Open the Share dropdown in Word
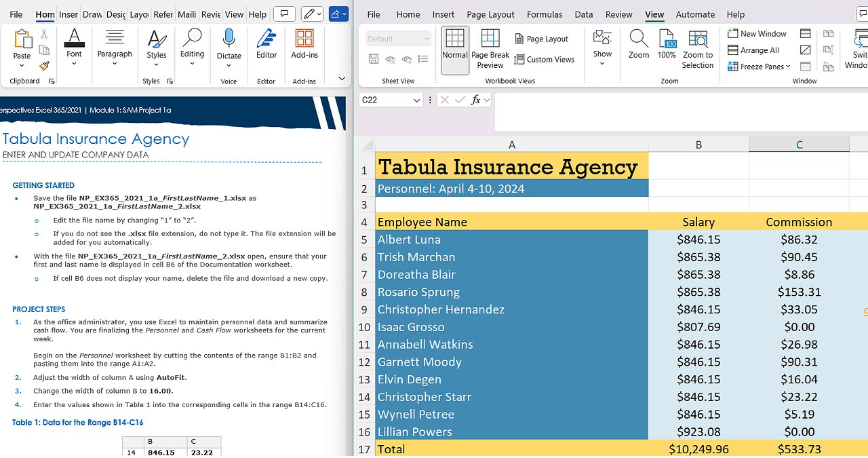Screen dimensions: 868x458 (x=338, y=14)
